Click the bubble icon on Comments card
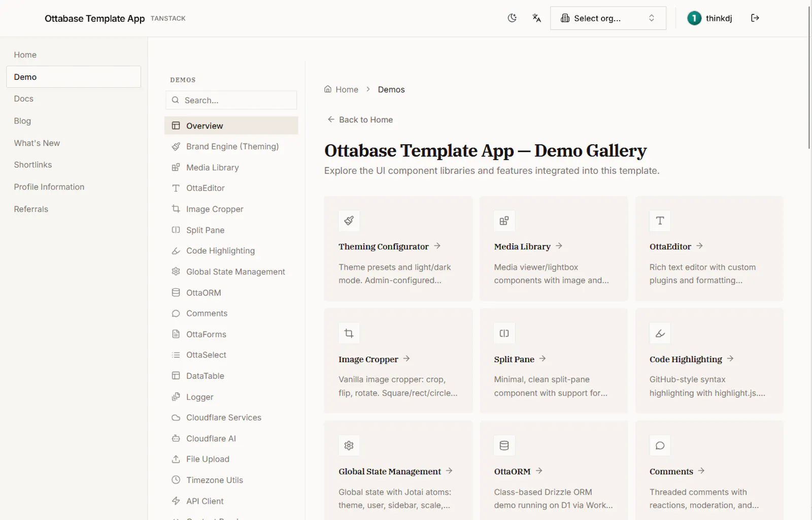812x520 pixels. pyautogui.click(x=660, y=445)
